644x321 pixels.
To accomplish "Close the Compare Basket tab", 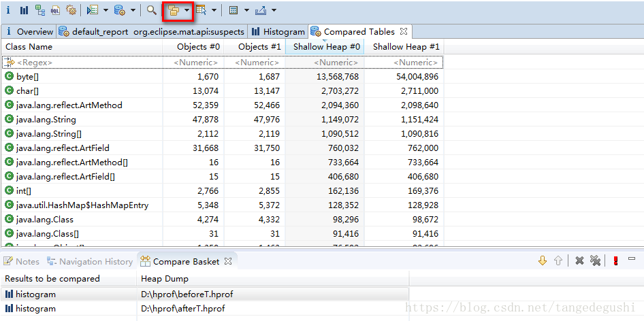I will coord(229,261).
